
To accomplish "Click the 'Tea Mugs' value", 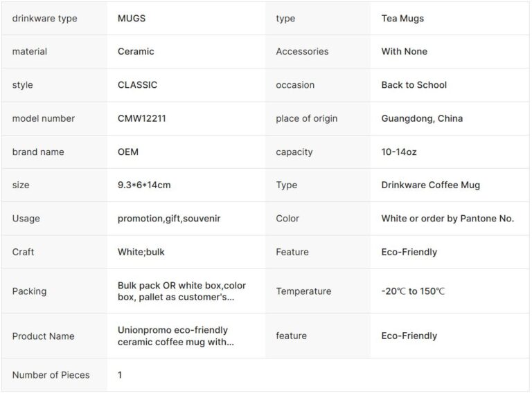I will click(402, 19).
